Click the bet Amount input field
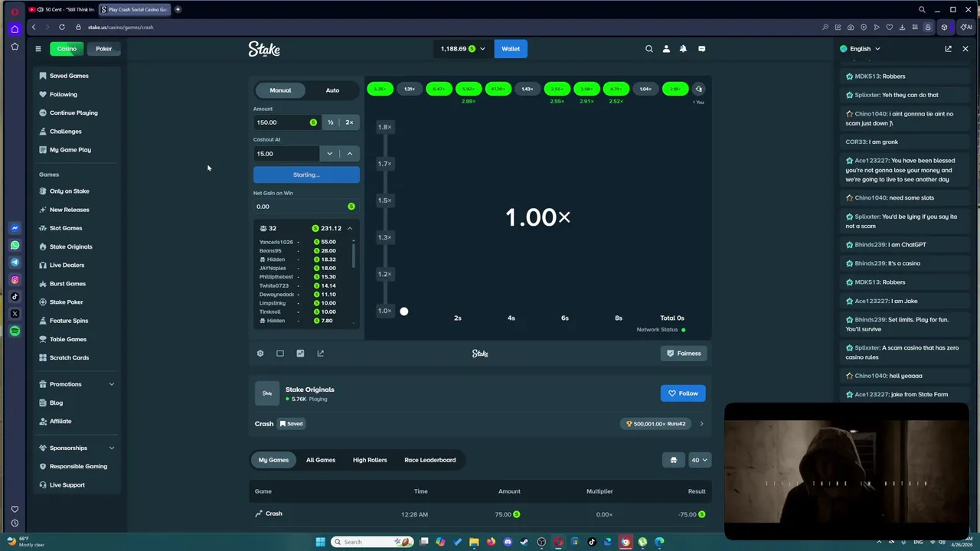Viewport: 980px width, 551px height. pyautogui.click(x=287, y=122)
